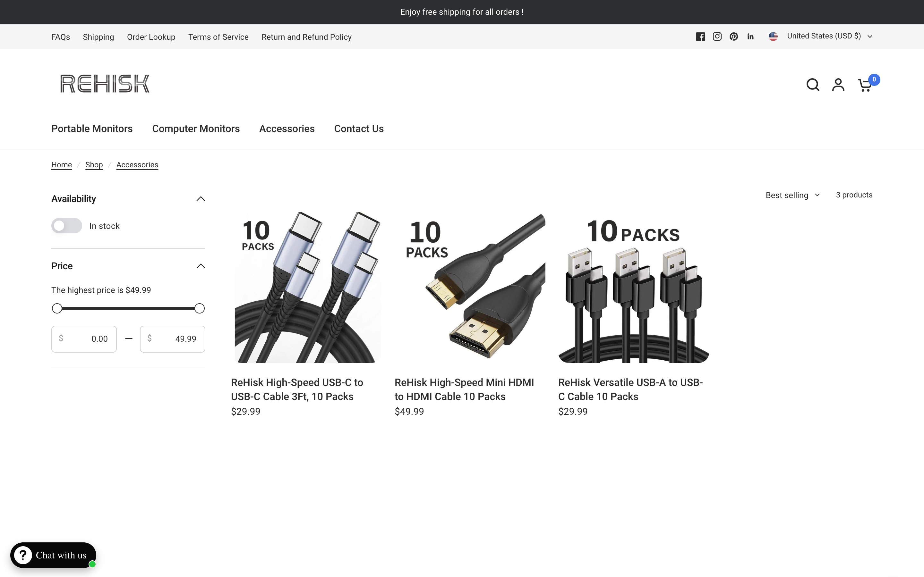
Task: Open the shopping cart icon
Action: [864, 84]
